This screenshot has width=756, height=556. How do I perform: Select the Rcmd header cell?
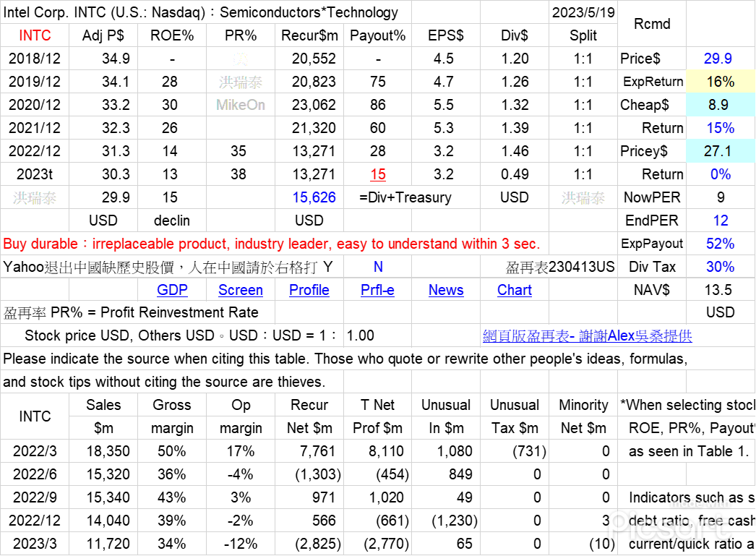point(652,24)
